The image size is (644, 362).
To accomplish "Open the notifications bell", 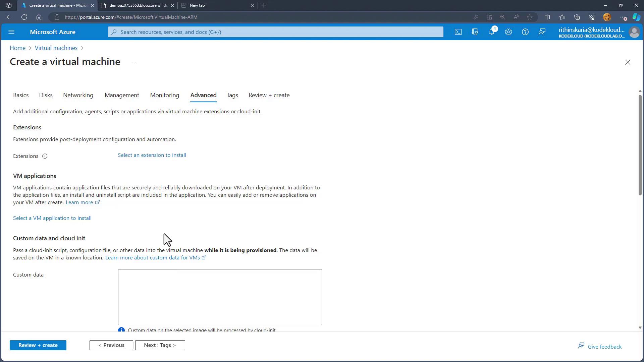I will tap(491, 32).
